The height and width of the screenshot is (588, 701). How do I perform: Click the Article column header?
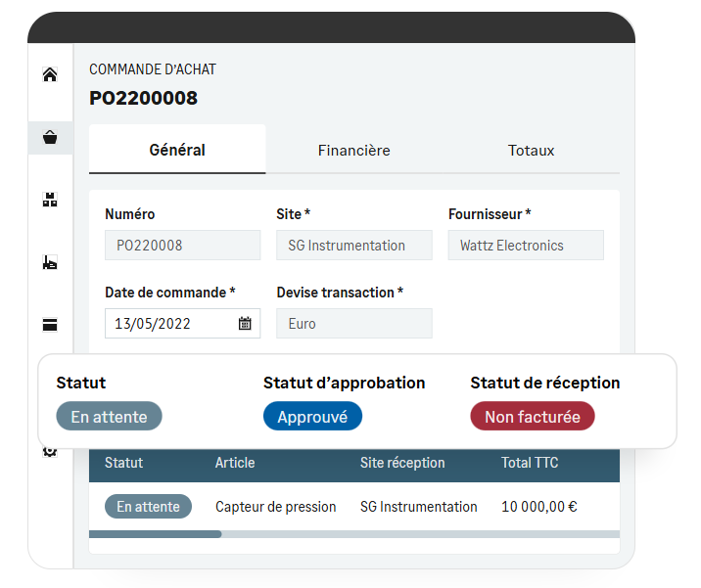(235, 463)
